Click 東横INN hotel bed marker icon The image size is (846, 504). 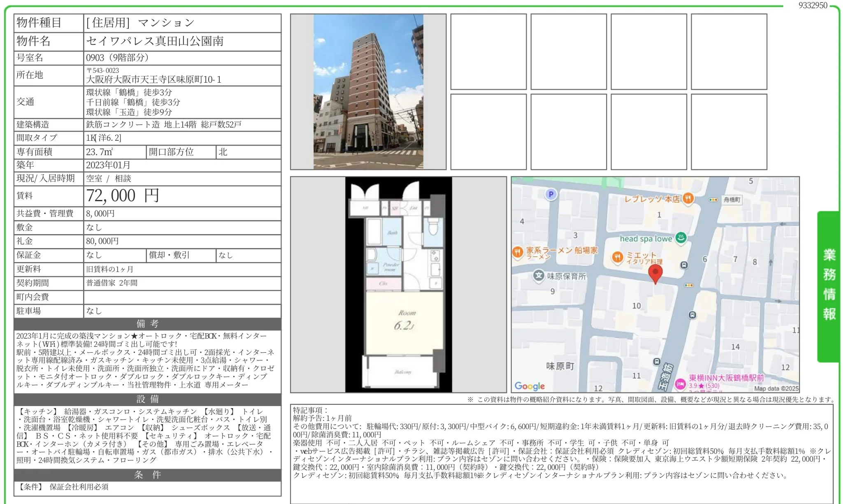click(680, 384)
